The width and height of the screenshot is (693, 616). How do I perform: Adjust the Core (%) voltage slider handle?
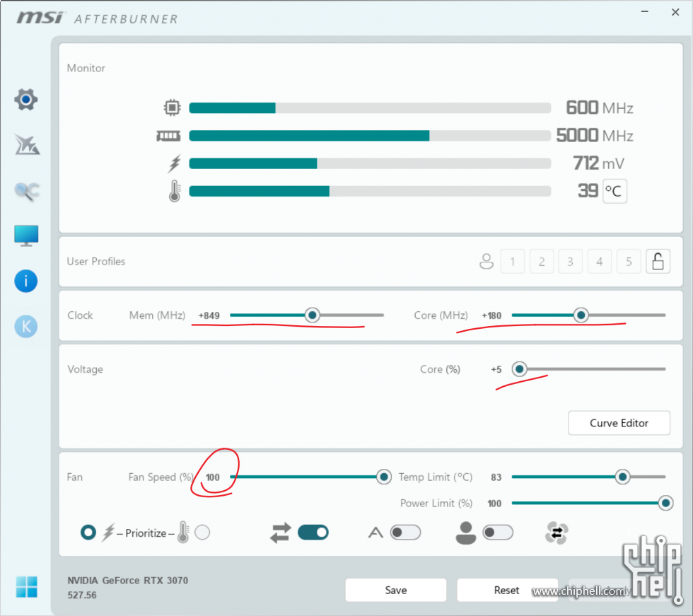(x=519, y=368)
